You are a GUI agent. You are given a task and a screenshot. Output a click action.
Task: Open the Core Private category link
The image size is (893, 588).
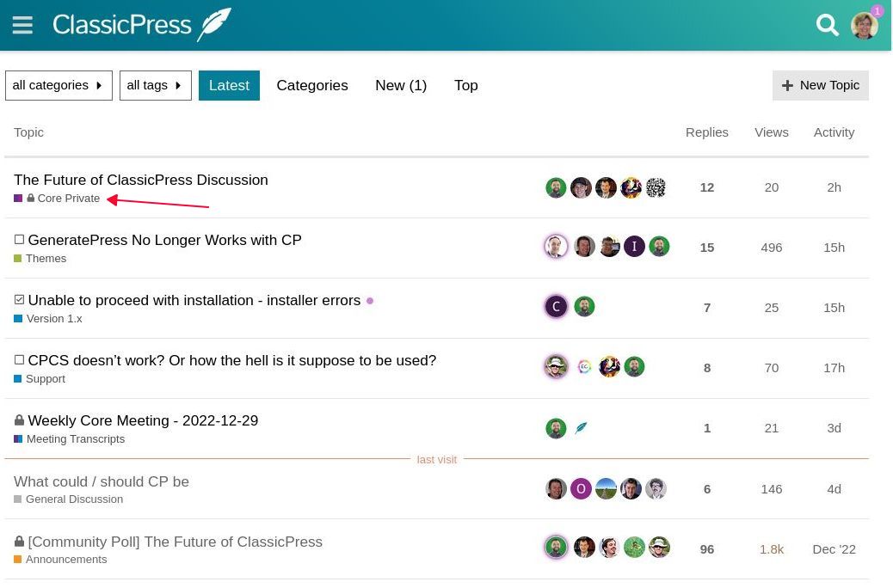coord(68,198)
